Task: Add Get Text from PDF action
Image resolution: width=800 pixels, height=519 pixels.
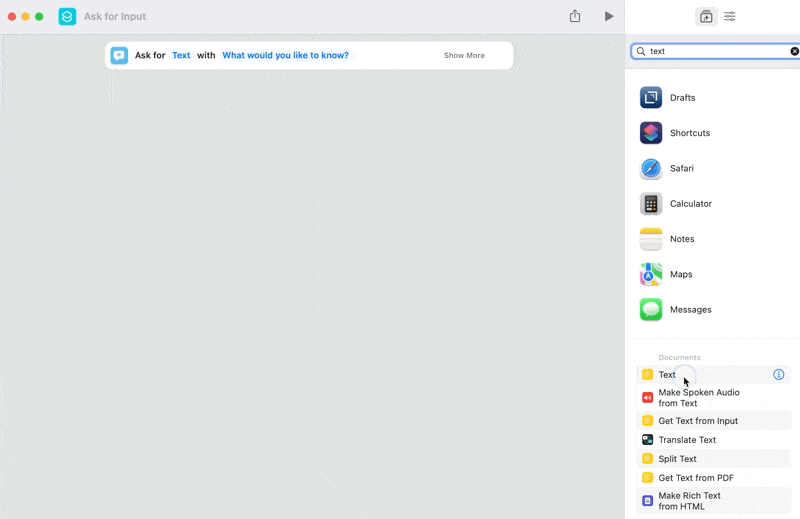Action: pos(714,478)
